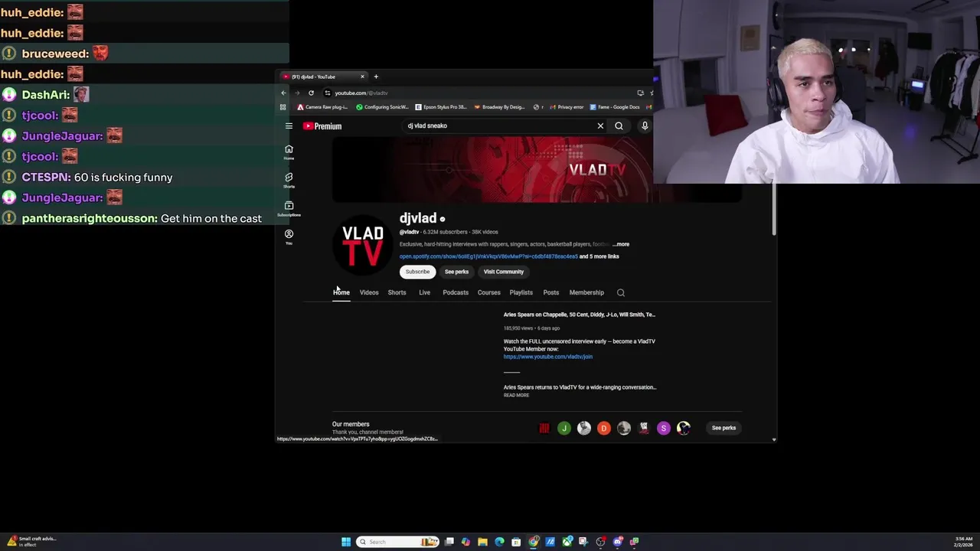Click the YouTube page vertical scrollbar

pyautogui.click(x=774, y=209)
